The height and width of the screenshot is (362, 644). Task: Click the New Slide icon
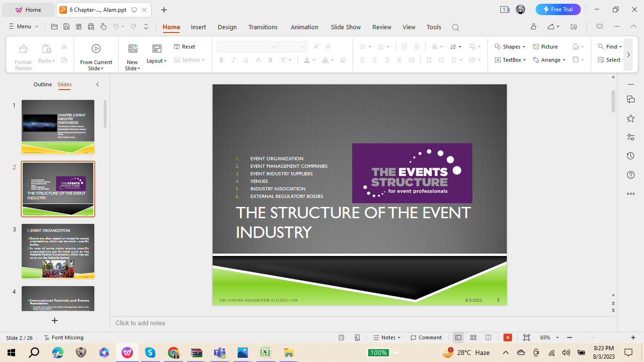132,49
